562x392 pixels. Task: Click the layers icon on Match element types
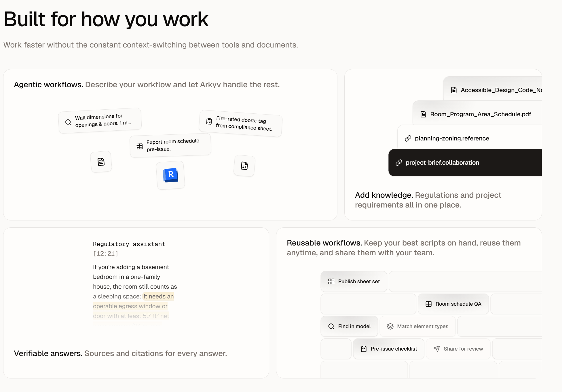click(390, 326)
